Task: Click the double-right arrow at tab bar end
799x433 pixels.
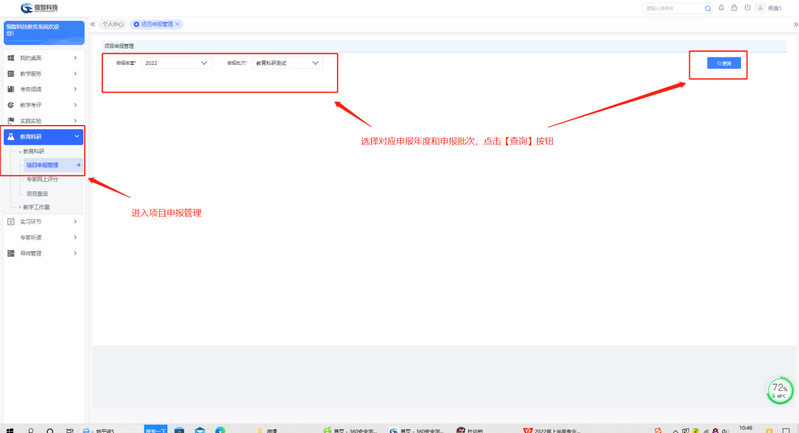Action: tap(795, 24)
